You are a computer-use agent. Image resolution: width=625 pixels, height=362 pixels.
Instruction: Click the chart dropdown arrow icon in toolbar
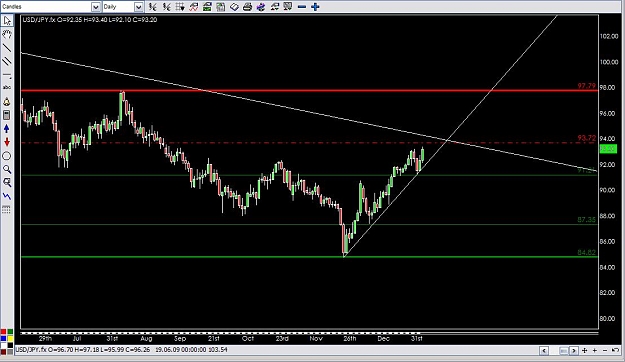(288, 7)
